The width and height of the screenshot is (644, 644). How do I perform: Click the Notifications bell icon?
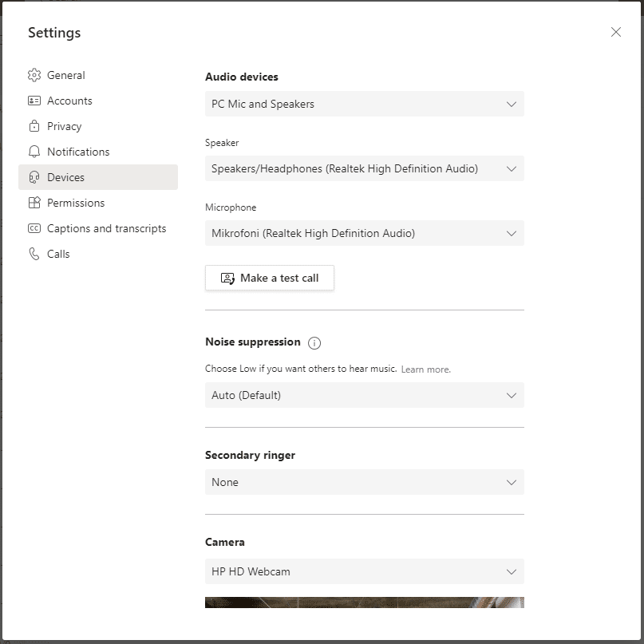34,152
